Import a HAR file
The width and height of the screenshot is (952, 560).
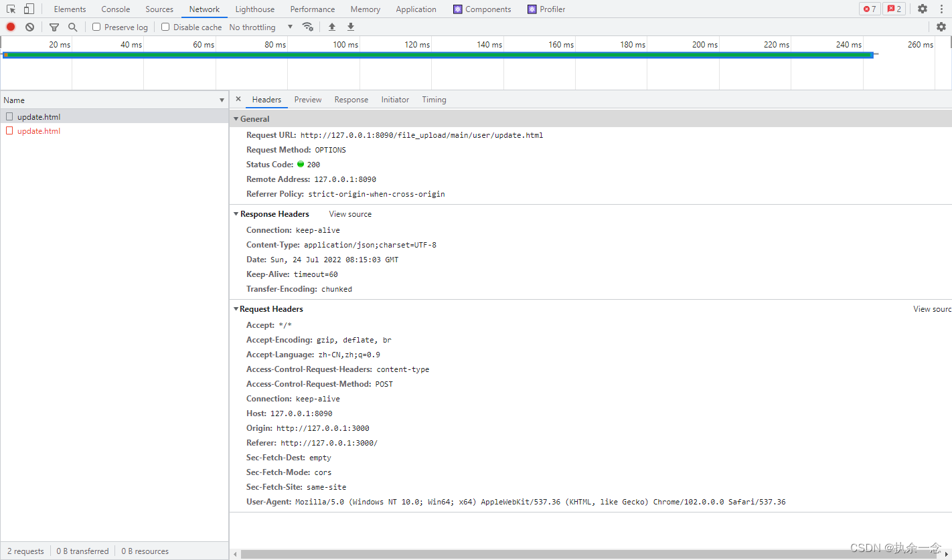(331, 27)
